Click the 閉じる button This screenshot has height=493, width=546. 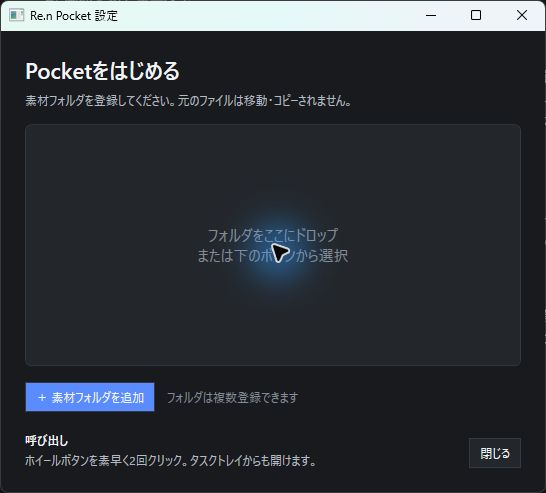tap(495, 453)
